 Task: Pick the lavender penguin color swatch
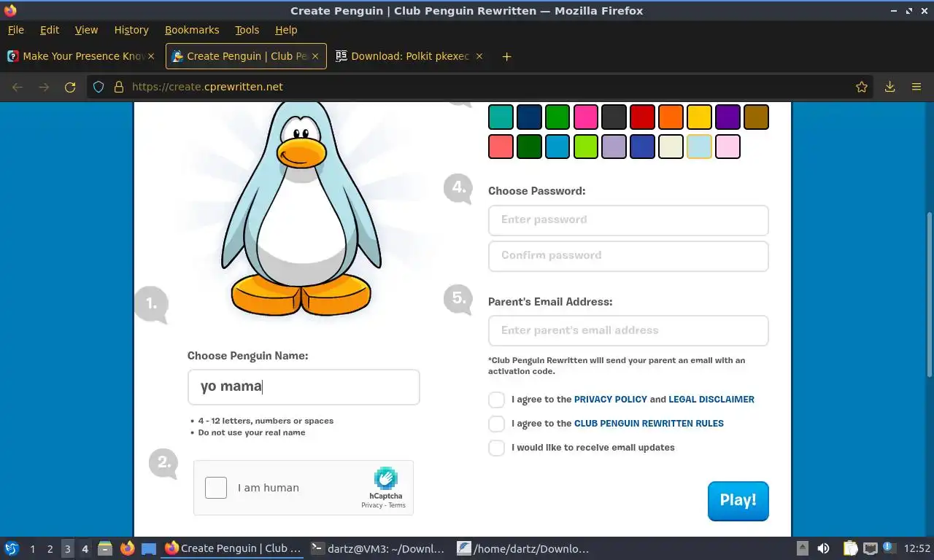pyautogui.click(x=614, y=147)
